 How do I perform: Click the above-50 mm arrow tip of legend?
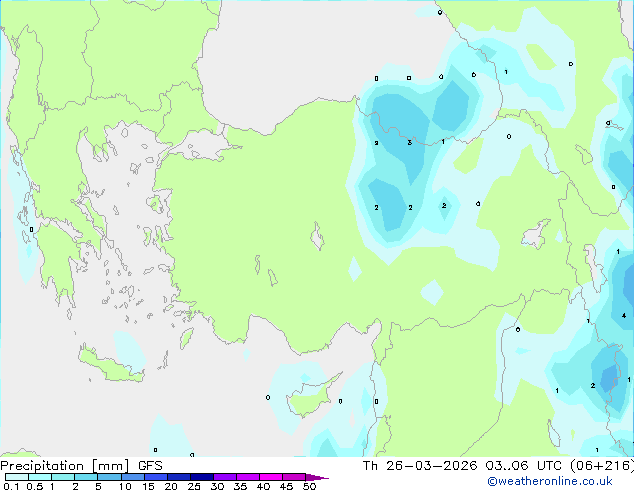pyautogui.click(x=317, y=477)
